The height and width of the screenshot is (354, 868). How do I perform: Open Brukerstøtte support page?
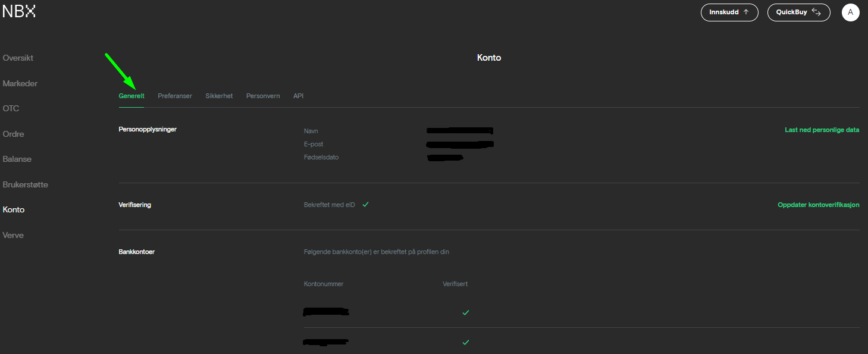click(x=26, y=185)
